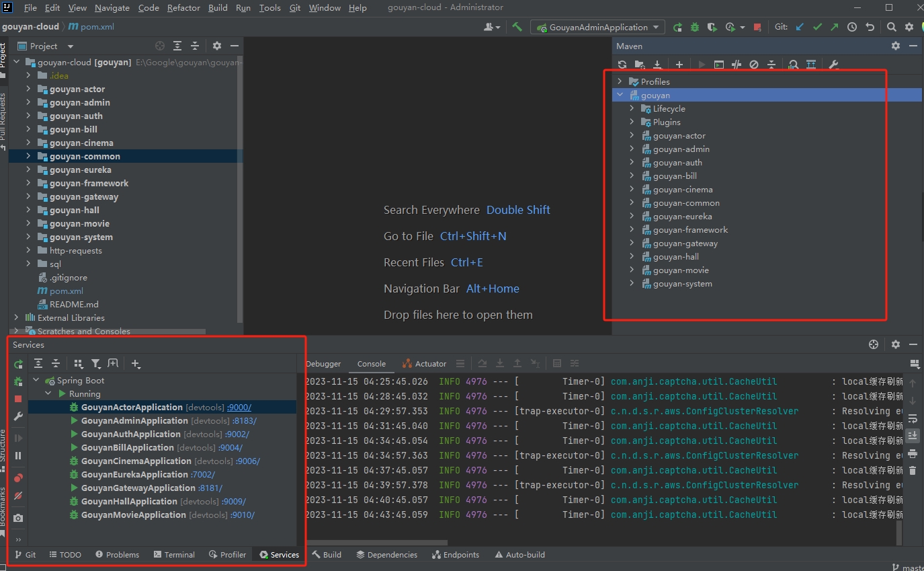Click the console horizontal scrollbar
The height and width of the screenshot is (571, 924).
[376, 542]
